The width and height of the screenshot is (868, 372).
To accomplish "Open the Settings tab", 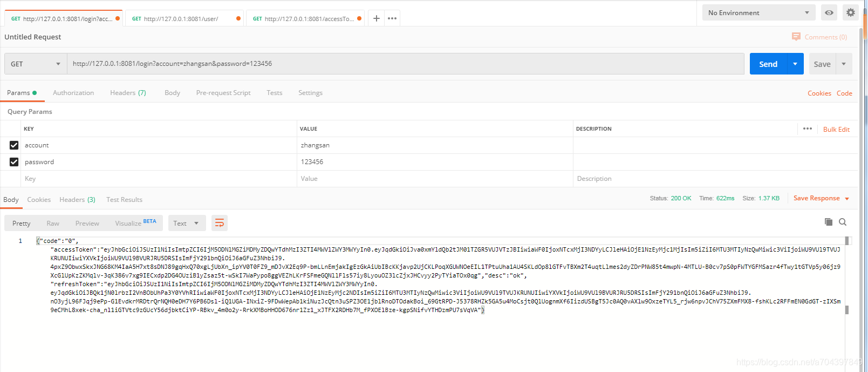I will pos(310,93).
